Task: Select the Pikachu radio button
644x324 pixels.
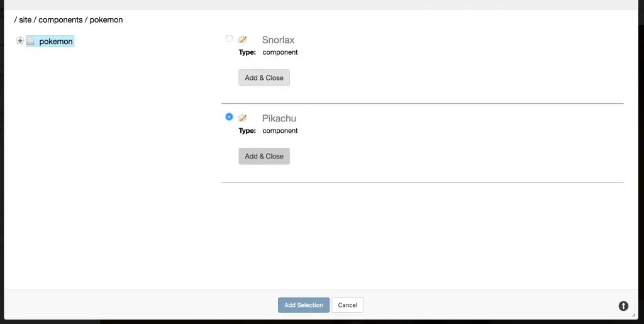Action: click(229, 116)
